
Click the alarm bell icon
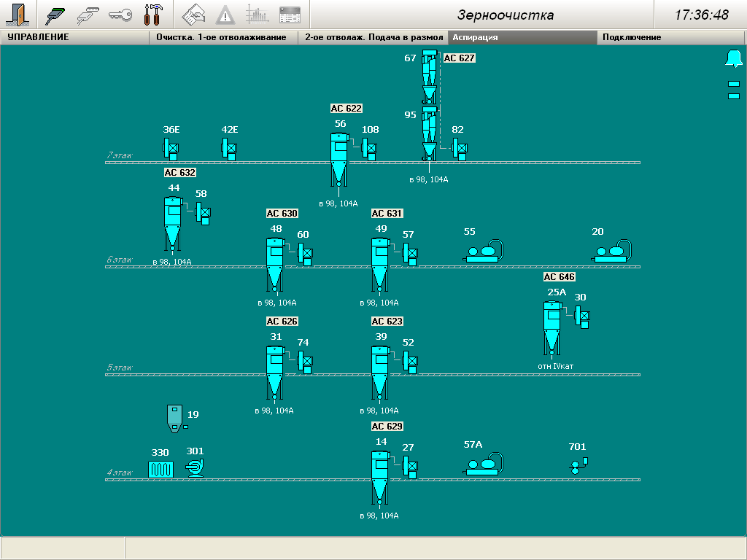coord(733,59)
